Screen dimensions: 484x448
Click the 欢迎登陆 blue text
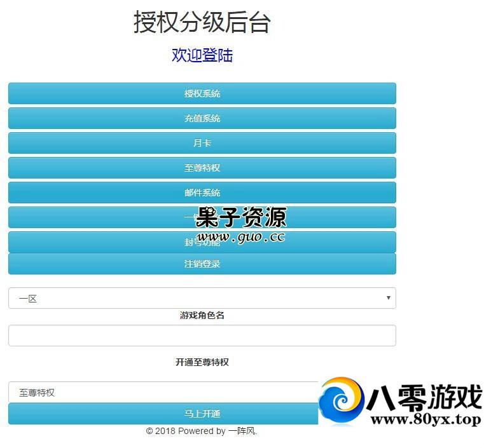[x=202, y=55]
